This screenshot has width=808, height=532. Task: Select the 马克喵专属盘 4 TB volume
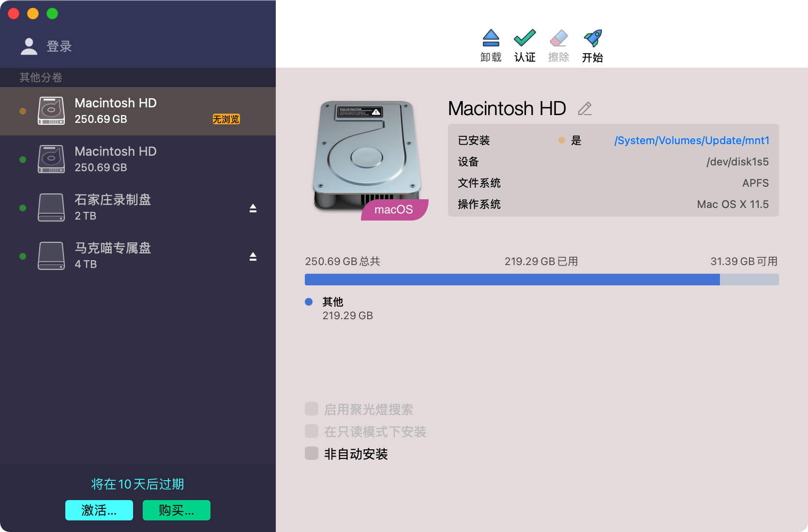(x=138, y=256)
